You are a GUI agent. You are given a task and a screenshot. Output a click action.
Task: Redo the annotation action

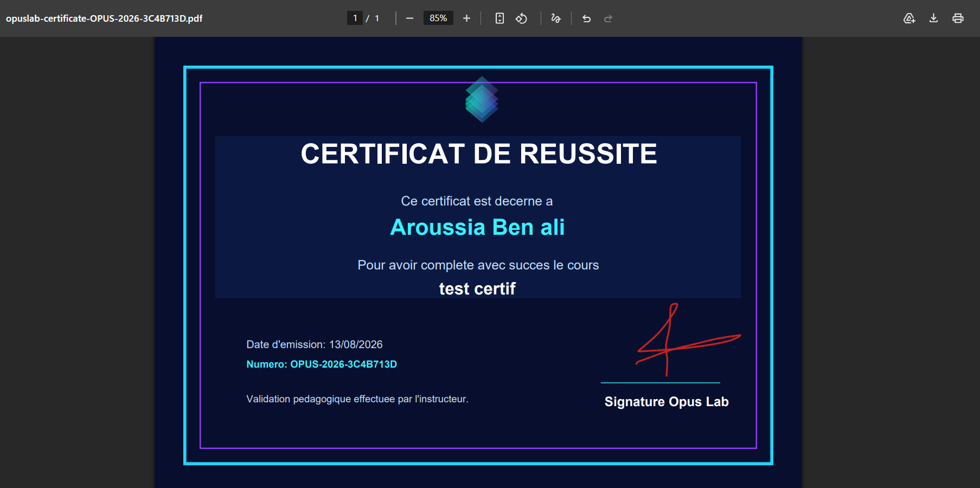[x=608, y=18]
